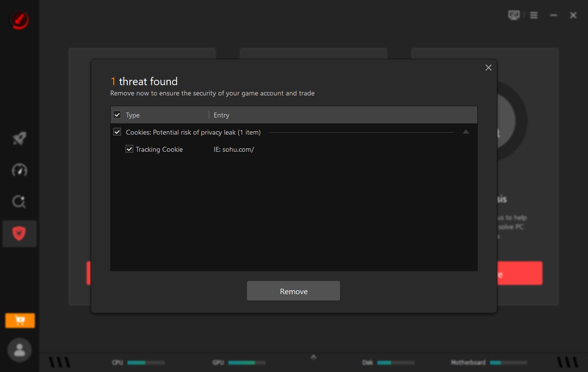Click the Remove button

(294, 291)
